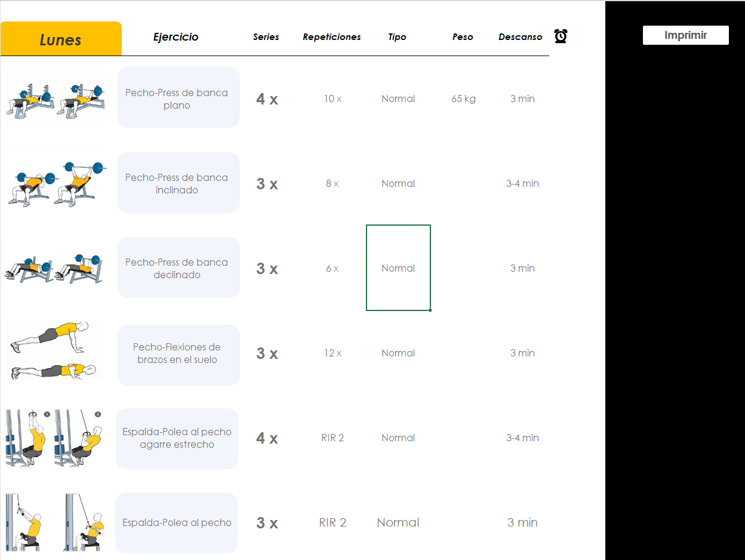The width and height of the screenshot is (745, 560).
Task: Click the close-grip pulldown illustration
Action: tap(54, 438)
